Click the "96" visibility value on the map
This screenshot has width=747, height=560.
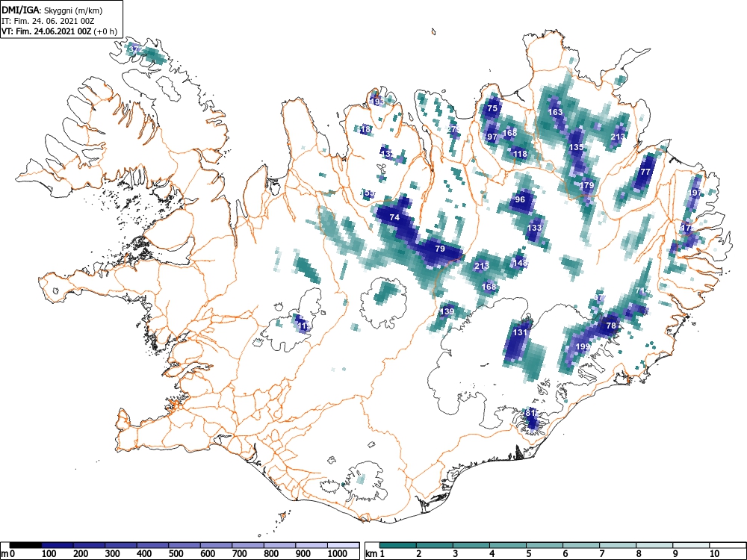(520, 199)
